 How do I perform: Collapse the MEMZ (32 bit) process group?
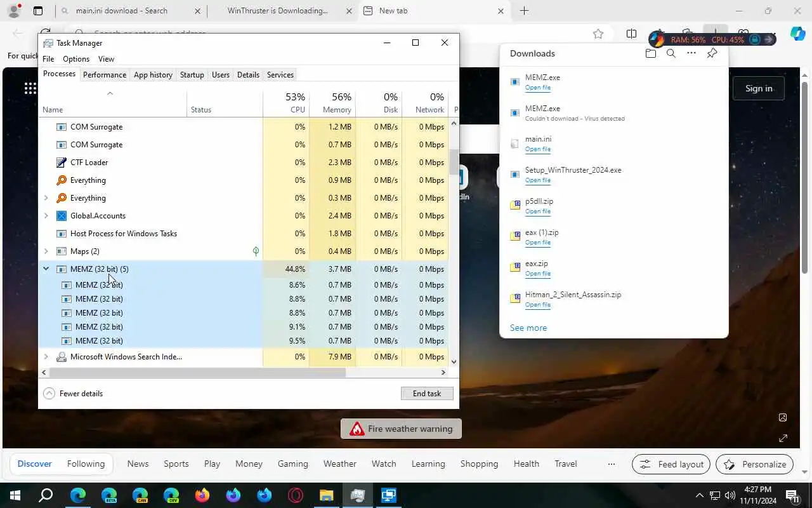46,269
